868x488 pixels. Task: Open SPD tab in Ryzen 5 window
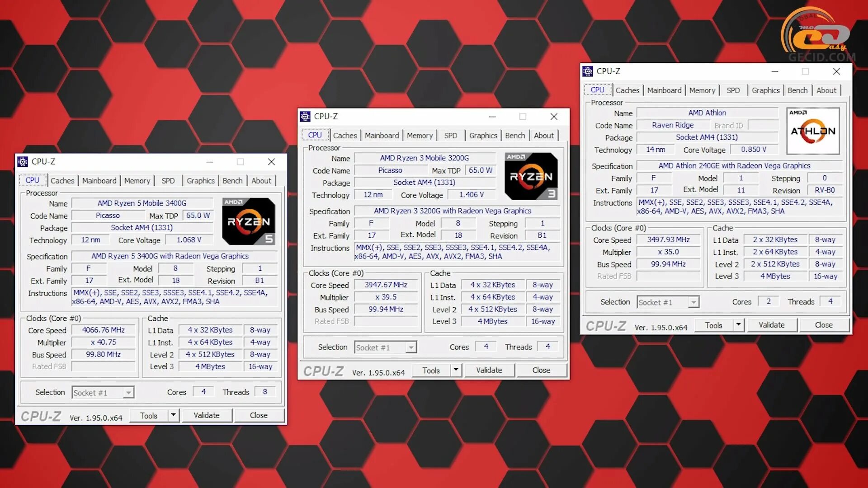168,181
